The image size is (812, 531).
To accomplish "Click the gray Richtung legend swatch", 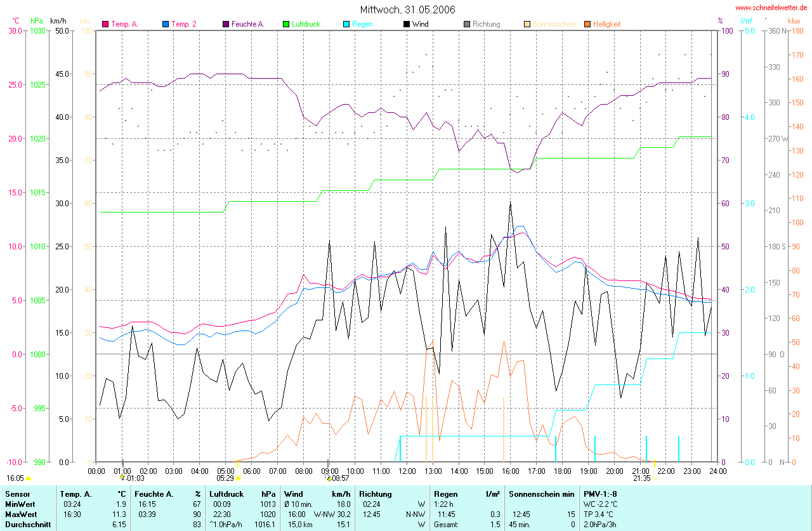I will pos(467,24).
